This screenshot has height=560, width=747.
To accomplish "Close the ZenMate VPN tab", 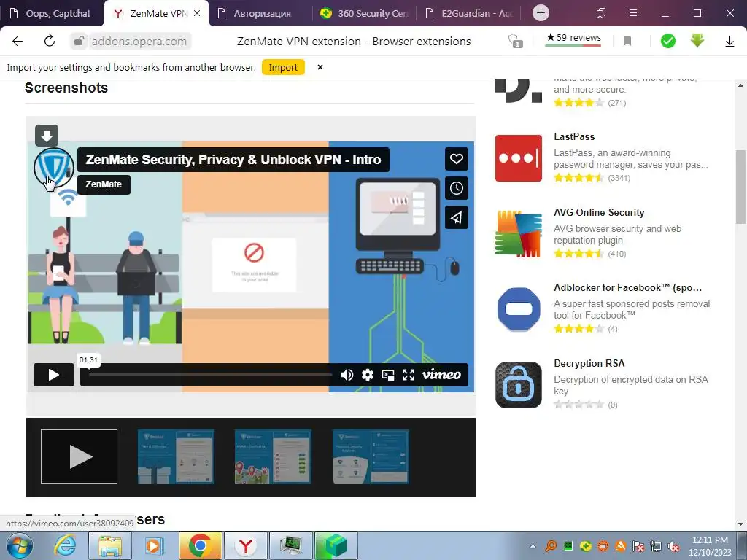I will pos(197,13).
